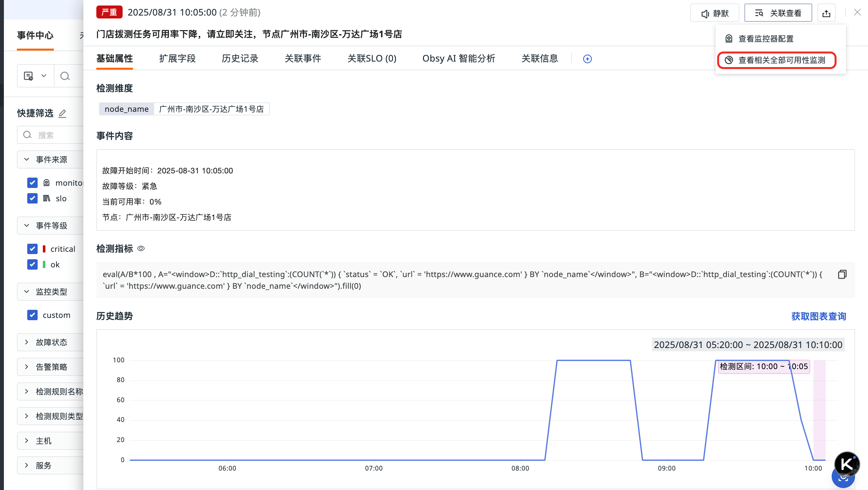Copy the detection metric query expression
Viewport: 868px width, 490px height.
[842, 274]
